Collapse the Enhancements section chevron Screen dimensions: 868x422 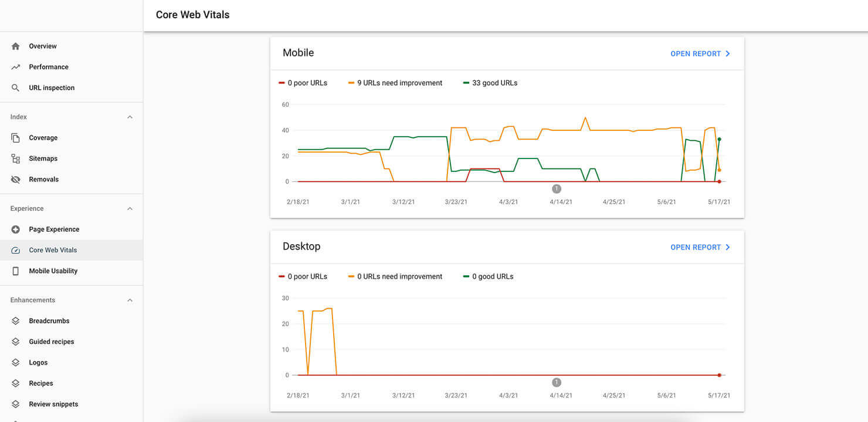click(130, 300)
